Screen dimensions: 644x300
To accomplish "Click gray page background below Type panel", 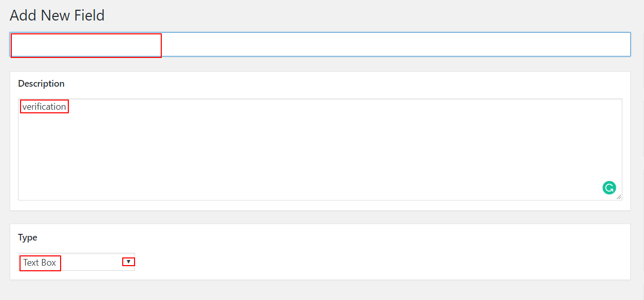I will 320,290.
